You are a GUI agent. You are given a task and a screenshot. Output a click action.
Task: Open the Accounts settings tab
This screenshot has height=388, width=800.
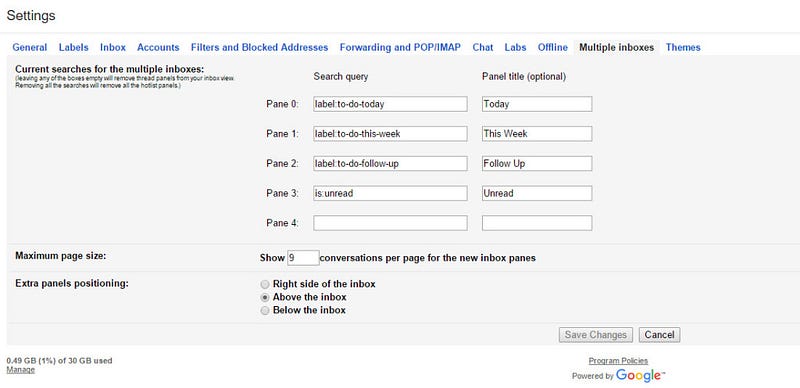(x=158, y=47)
